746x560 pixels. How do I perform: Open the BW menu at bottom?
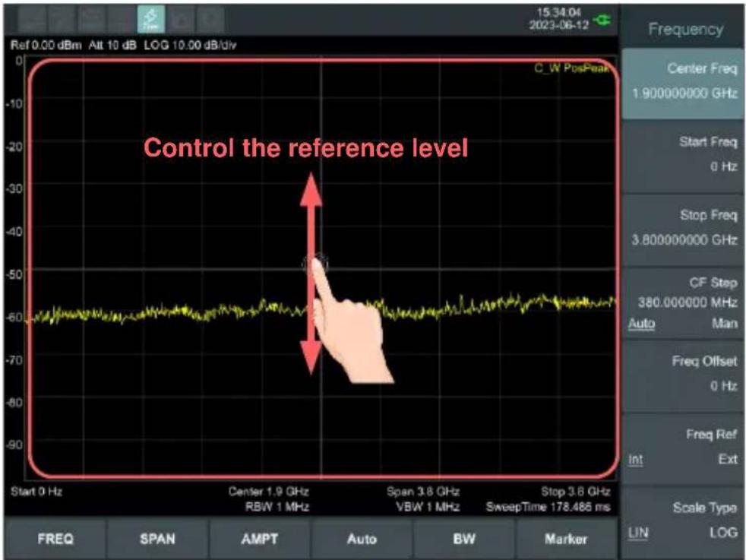pyautogui.click(x=464, y=539)
